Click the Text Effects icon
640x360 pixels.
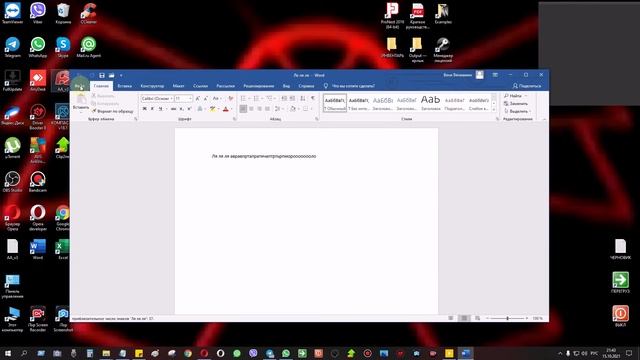(x=200, y=109)
